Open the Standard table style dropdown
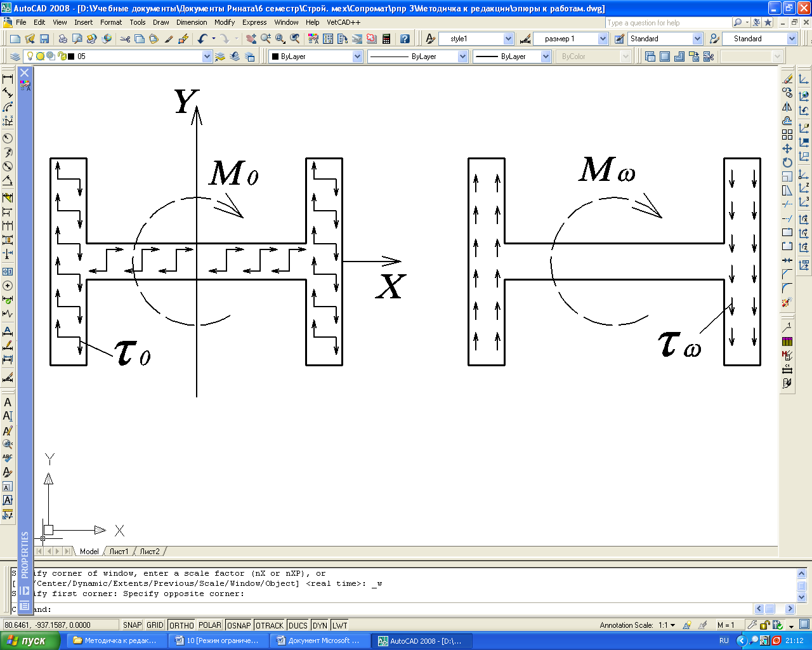 point(697,39)
